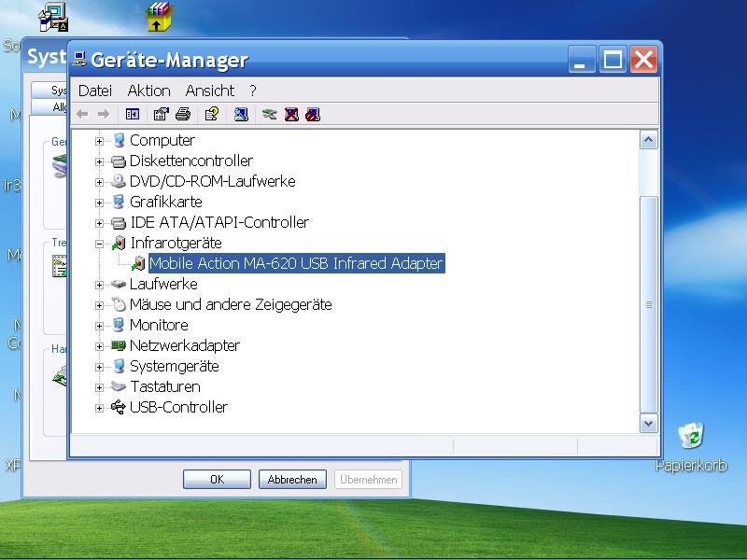Click the Print toolbar icon
747x560 pixels.
[183, 114]
